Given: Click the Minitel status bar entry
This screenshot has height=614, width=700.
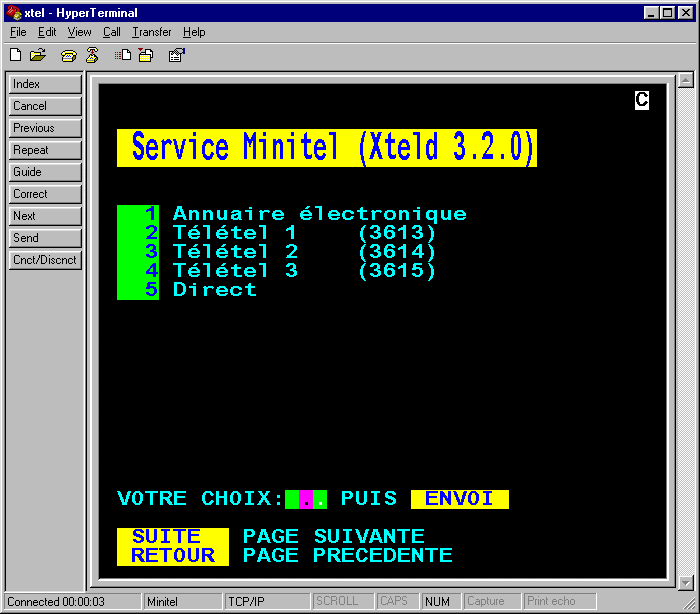Looking at the screenshot, I should click(x=183, y=601).
